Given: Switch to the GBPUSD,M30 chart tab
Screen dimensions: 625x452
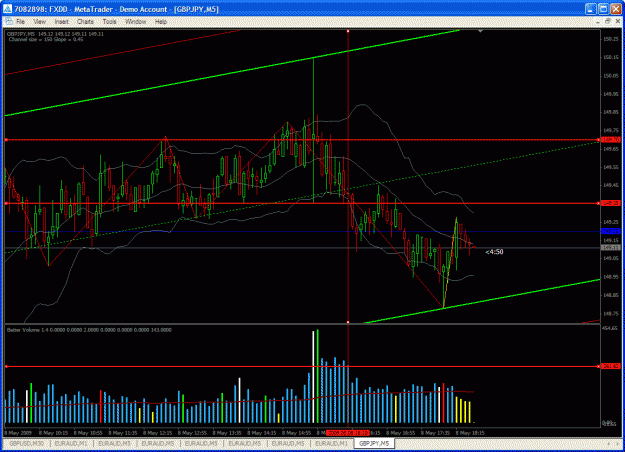Looking at the screenshot, I should 26,443.
